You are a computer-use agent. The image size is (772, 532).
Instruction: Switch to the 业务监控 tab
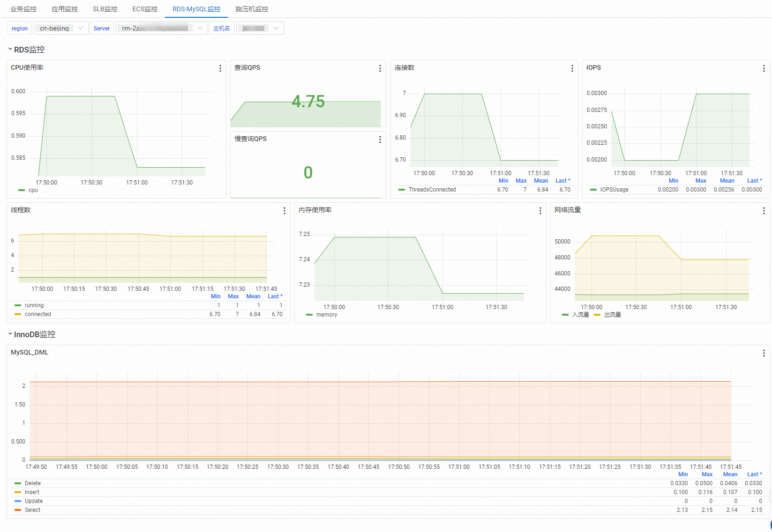point(23,9)
